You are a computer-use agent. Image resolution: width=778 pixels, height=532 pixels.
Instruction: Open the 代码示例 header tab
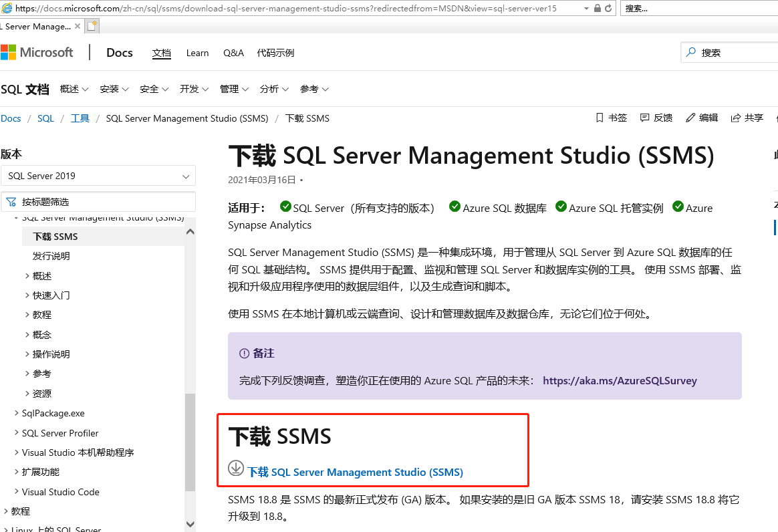[x=275, y=53]
